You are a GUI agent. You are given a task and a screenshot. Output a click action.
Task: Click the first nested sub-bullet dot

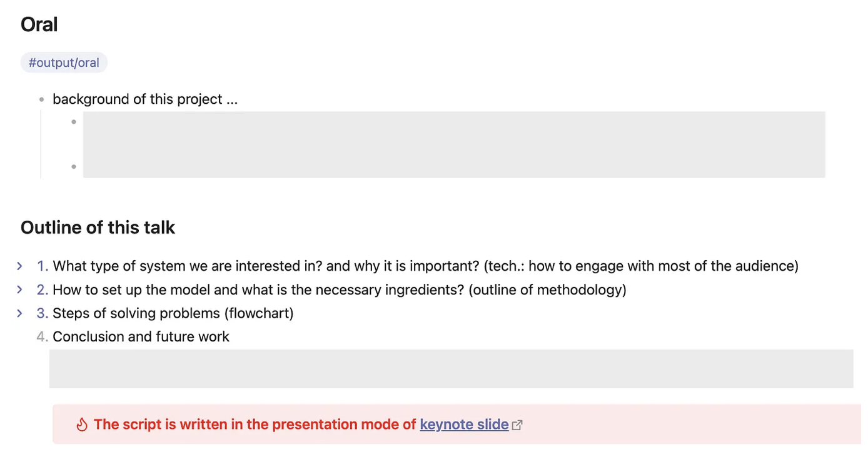pyautogui.click(x=74, y=122)
